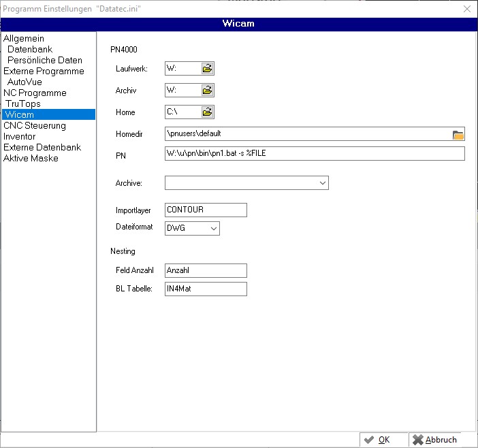This screenshot has height=448, width=478.
Task: Open the Dateiformat DWG dropdown
Action: [214, 228]
